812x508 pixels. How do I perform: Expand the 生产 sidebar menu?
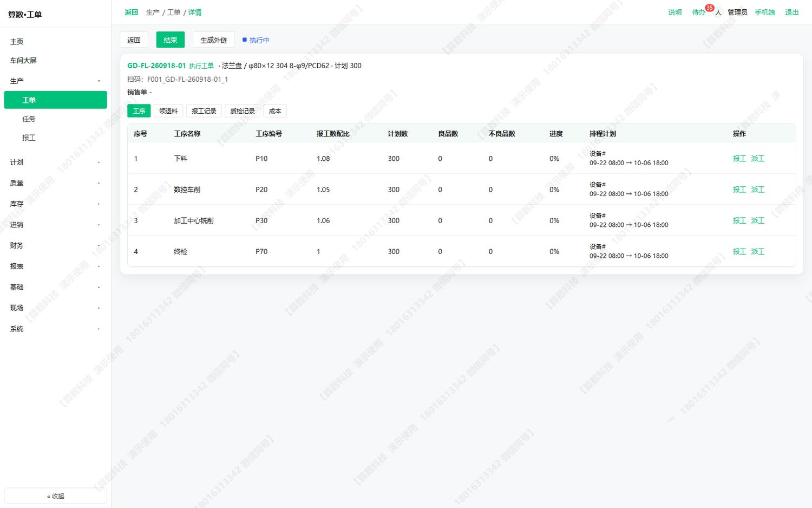55,81
